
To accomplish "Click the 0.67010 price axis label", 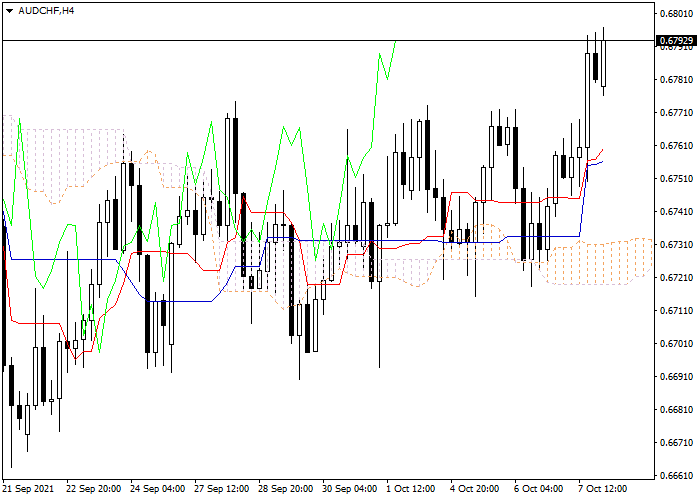I will coord(676,344).
